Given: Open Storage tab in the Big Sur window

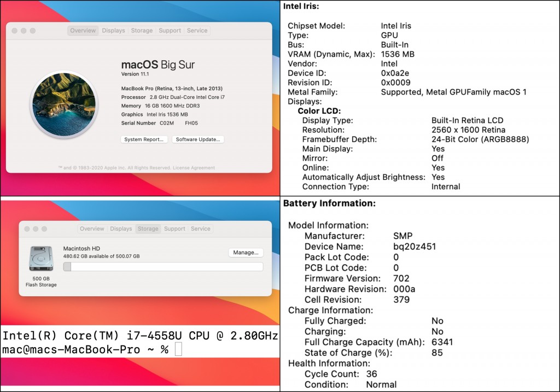Looking at the screenshot, I should tap(142, 31).
